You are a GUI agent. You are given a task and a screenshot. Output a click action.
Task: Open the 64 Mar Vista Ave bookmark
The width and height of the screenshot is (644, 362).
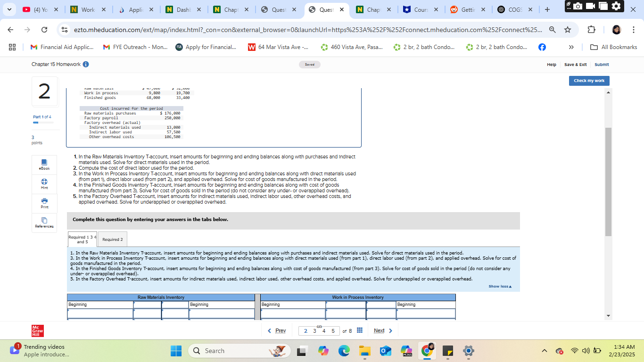(278, 47)
